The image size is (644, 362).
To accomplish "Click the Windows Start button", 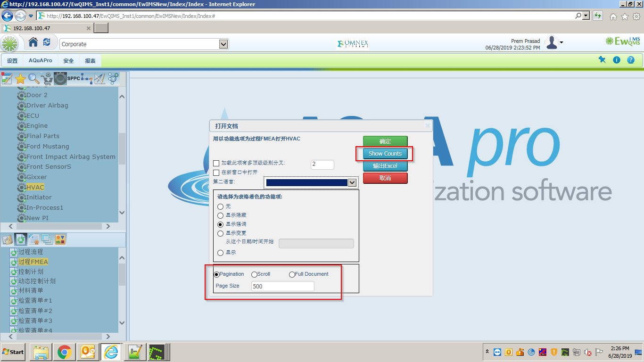I will [13, 352].
